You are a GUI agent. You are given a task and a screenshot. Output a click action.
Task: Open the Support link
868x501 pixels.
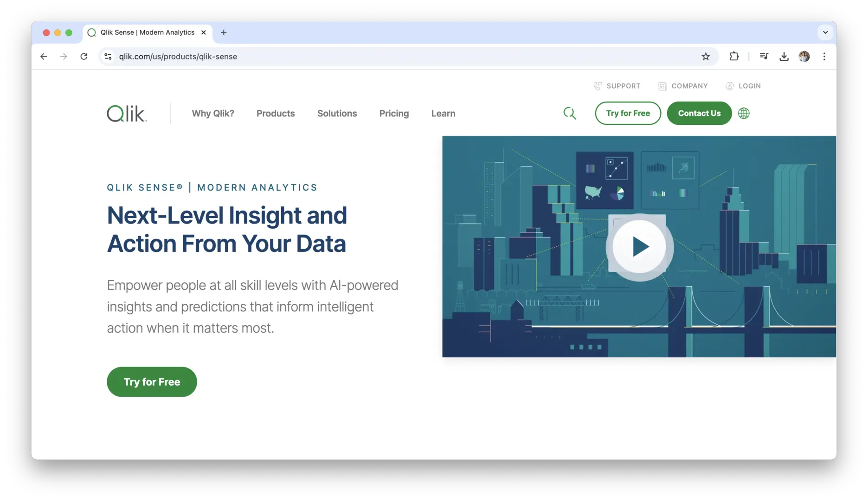[617, 86]
